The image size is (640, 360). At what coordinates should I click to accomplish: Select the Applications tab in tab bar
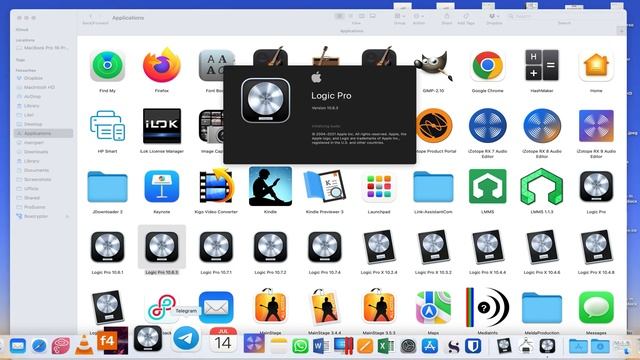click(351, 31)
